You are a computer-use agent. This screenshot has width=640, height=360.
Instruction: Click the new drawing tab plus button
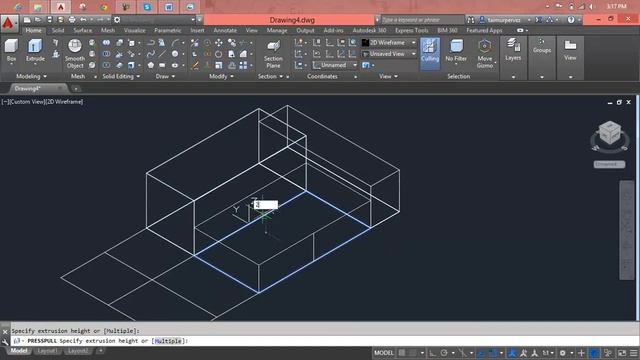76,89
